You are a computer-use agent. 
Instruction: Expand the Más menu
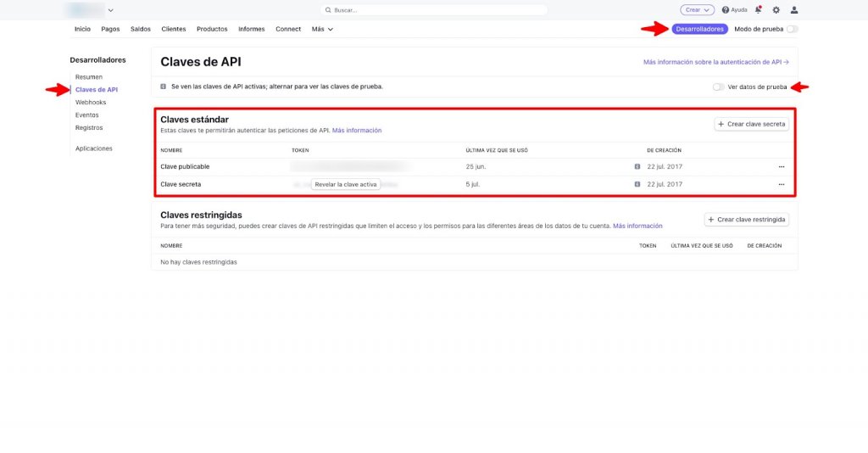tap(322, 29)
